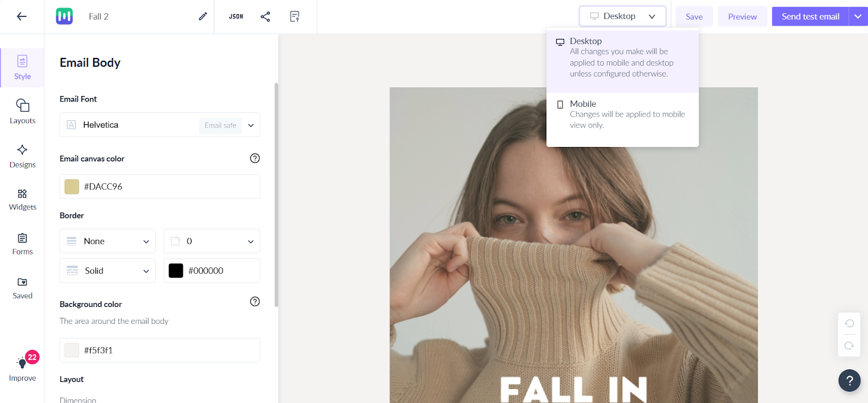Open the Forms panel
This screenshot has width=868, height=403.
22,244
